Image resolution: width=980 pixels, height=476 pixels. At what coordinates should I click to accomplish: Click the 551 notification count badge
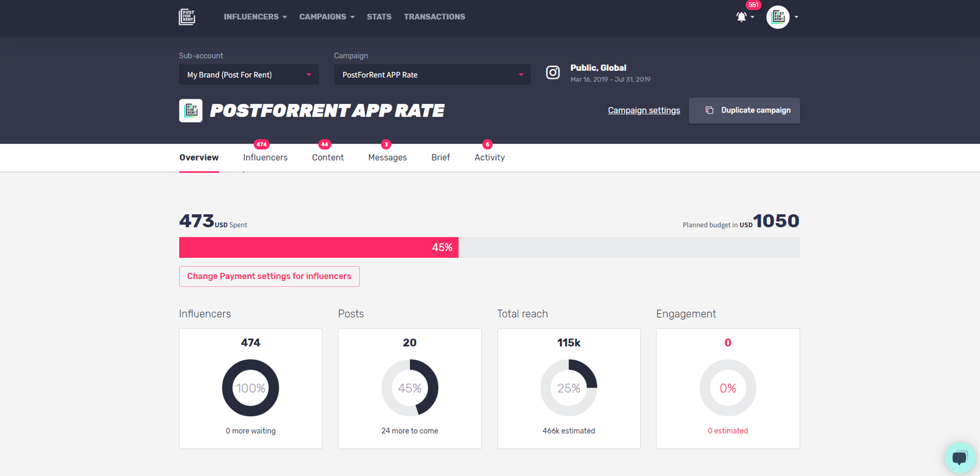[x=754, y=5]
